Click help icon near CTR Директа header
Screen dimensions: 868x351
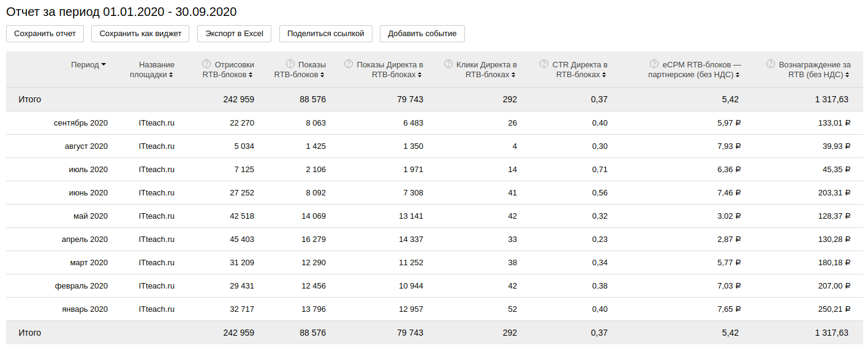[x=544, y=64]
